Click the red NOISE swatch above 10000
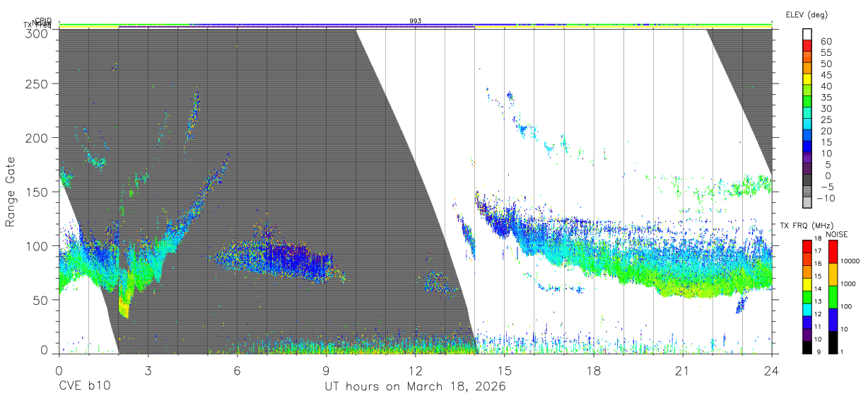 [833, 252]
